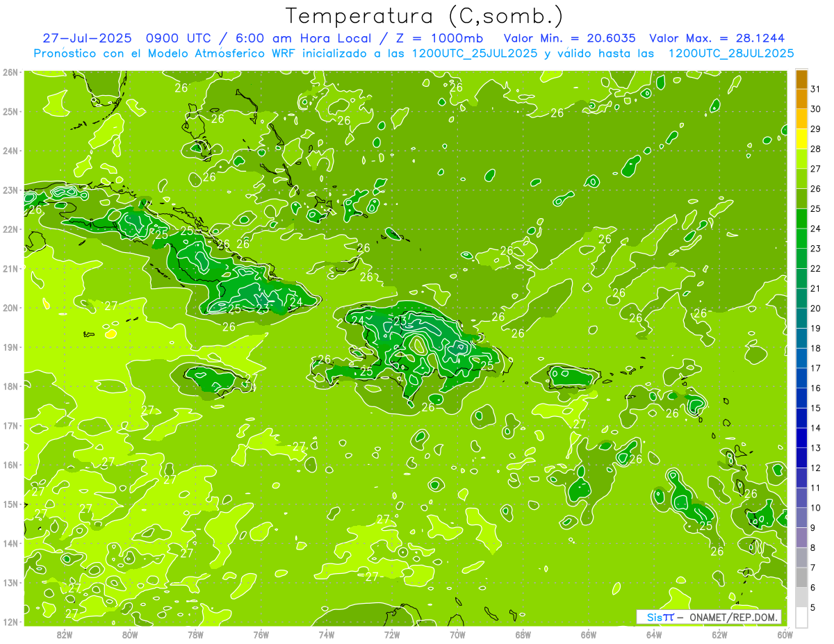Image resolution: width=834 pixels, height=644 pixels.
Task: Click the "Temperatura (C,somb.)" chart title
Action: pyautogui.click(x=424, y=15)
